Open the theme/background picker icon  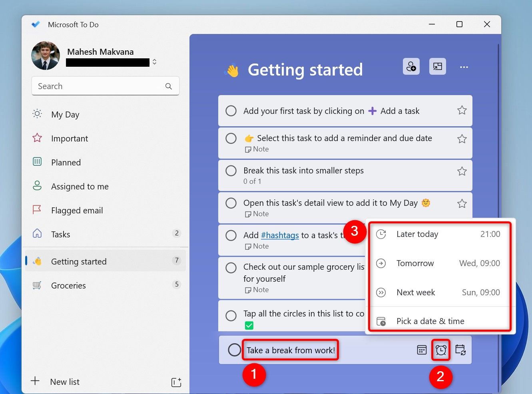click(438, 66)
